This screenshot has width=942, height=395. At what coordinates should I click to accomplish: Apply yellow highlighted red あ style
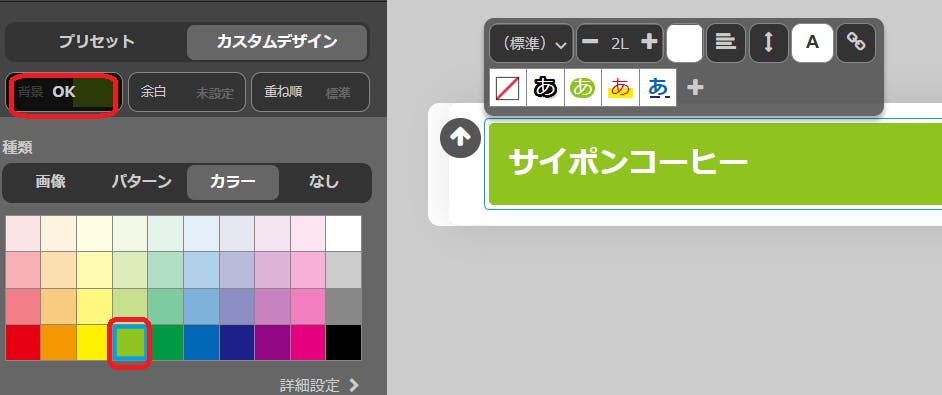pyautogui.click(x=620, y=88)
